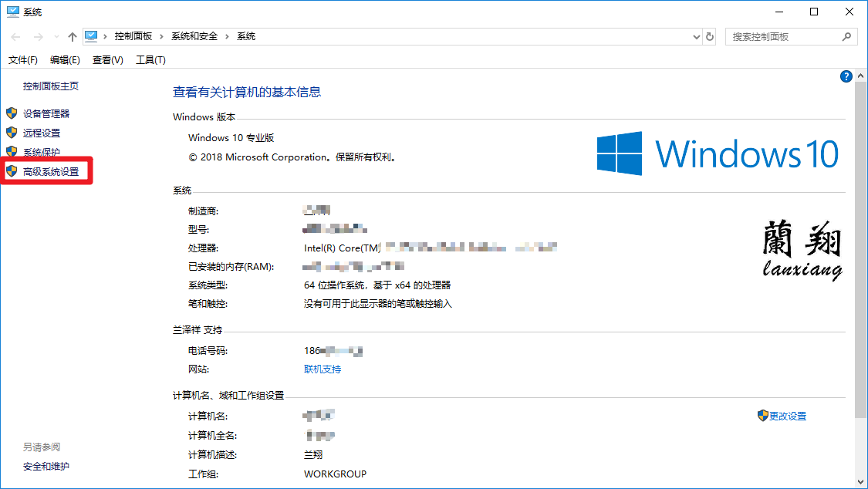Open 系统保护 link
Screen dimensions: 868x489
point(42,152)
